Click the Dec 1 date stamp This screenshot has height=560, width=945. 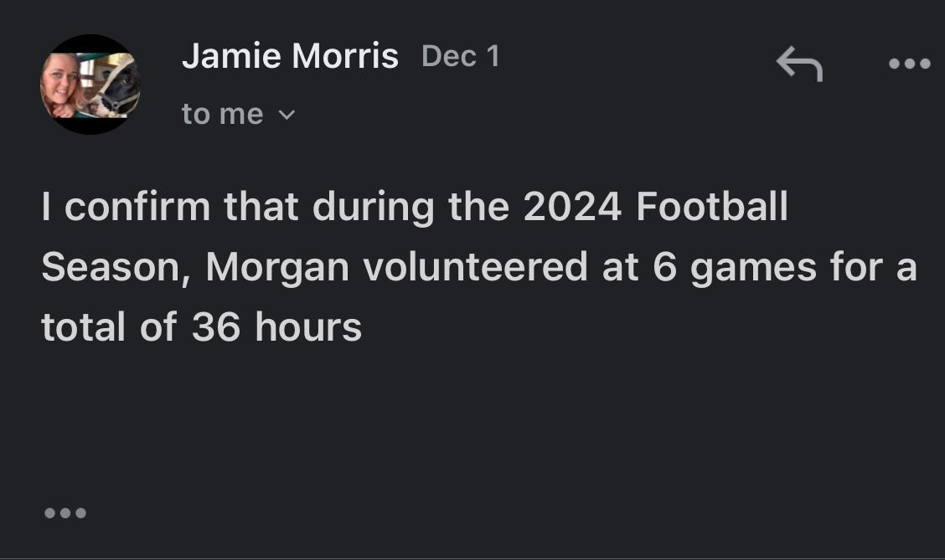[x=461, y=57]
